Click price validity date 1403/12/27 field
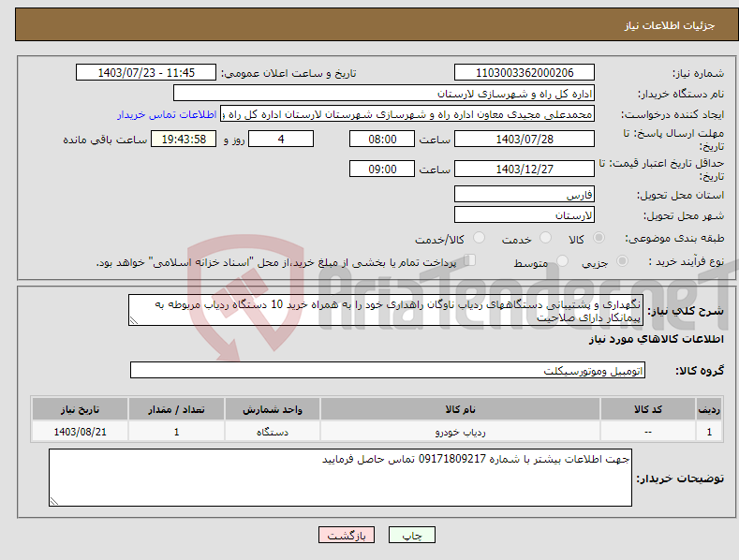The height and width of the screenshot is (560, 739). [525, 169]
